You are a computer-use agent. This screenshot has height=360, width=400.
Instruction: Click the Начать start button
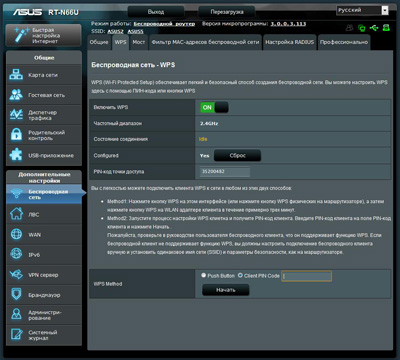coord(226,290)
